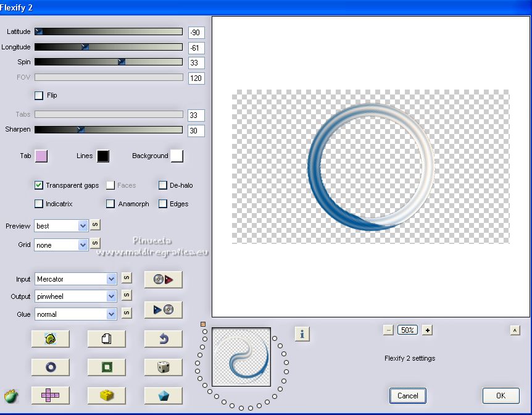The height and width of the screenshot is (415, 532).
Task: Click the Spin value field
Action: [196, 63]
